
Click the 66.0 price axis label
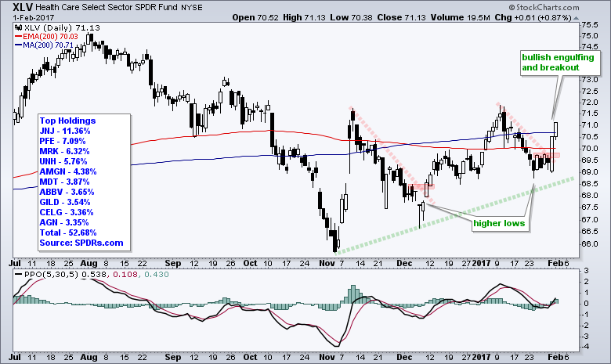(x=590, y=243)
